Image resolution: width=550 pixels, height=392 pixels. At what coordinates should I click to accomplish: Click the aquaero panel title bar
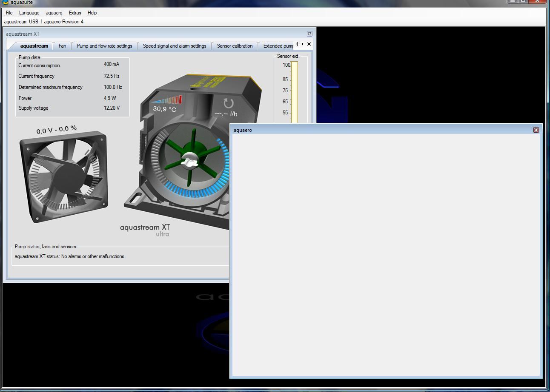[x=385, y=130]
